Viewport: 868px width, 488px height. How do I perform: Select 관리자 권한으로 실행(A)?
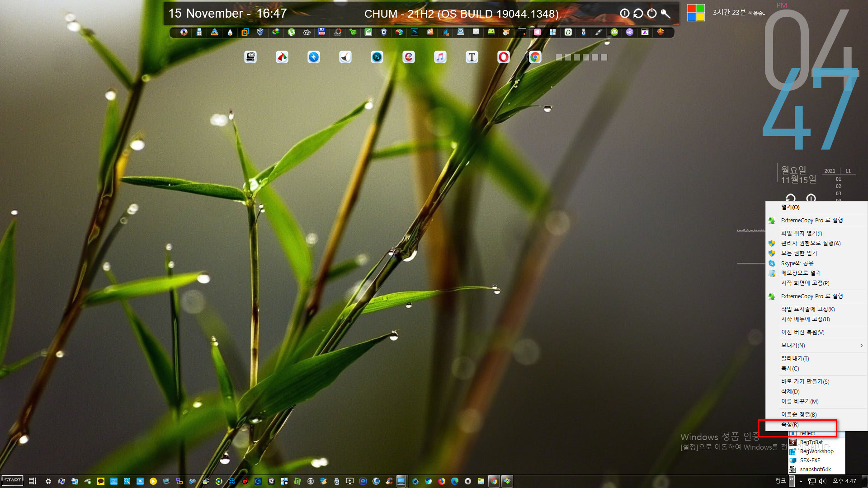pyautogui.click(x=816, y=243)
